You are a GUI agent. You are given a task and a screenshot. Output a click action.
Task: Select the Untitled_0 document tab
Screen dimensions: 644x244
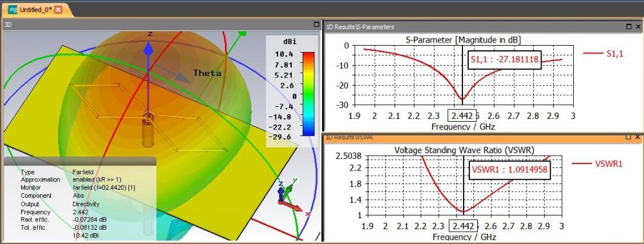pos(35,10)
